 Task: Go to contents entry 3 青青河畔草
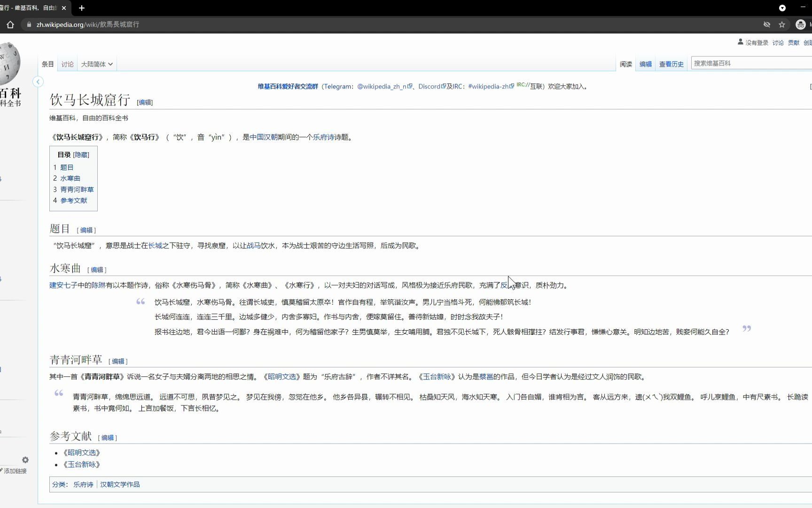click(x=73, y=190)
